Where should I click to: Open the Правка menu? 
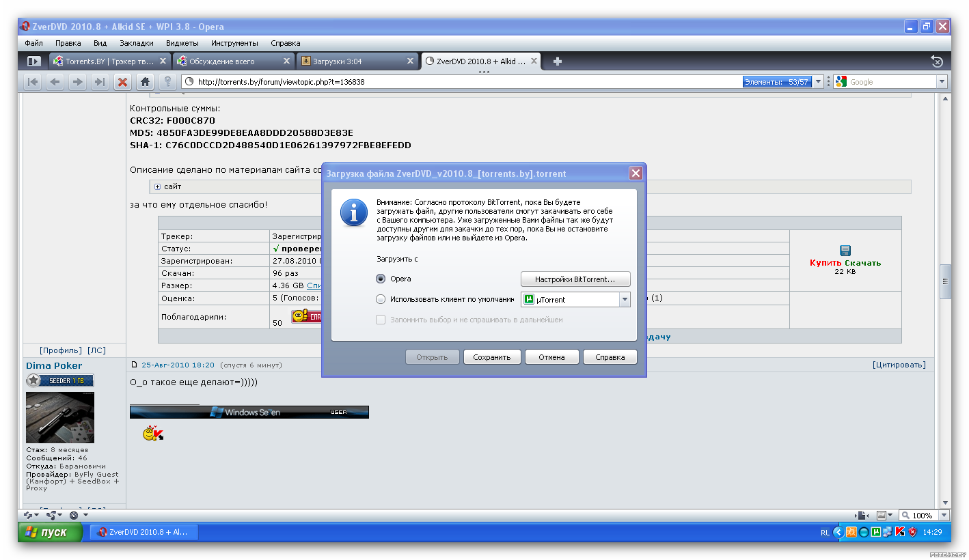click(x=68, y=42)
